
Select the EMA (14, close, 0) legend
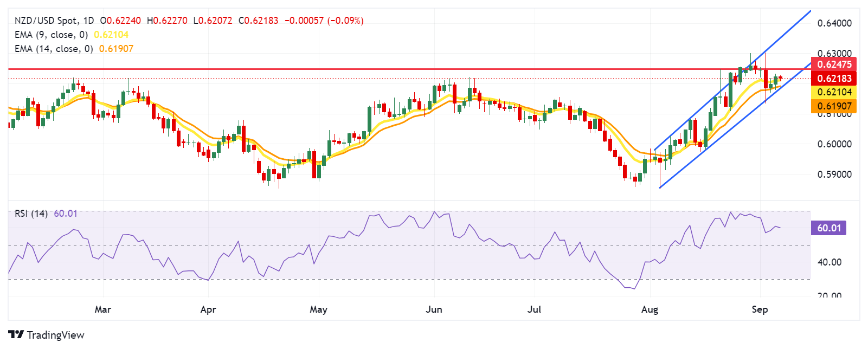pyautogui.click(x=54, y=49)
